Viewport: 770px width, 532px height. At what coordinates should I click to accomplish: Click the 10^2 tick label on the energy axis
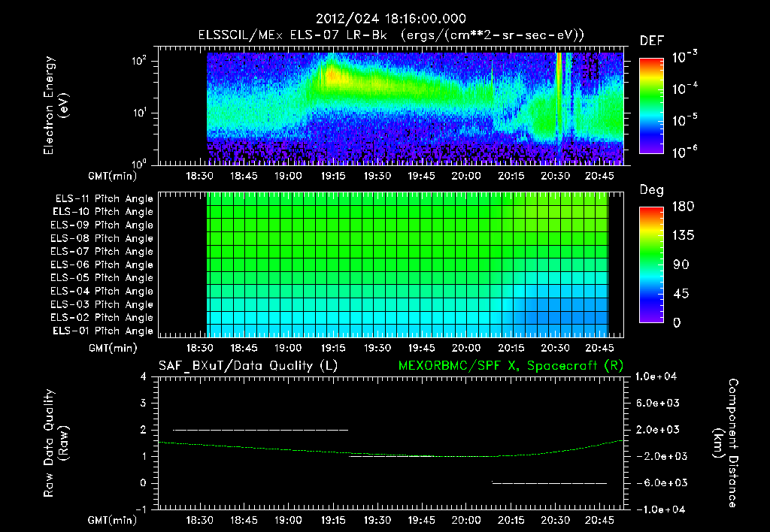pyautogui.click(x=139, y=61)
